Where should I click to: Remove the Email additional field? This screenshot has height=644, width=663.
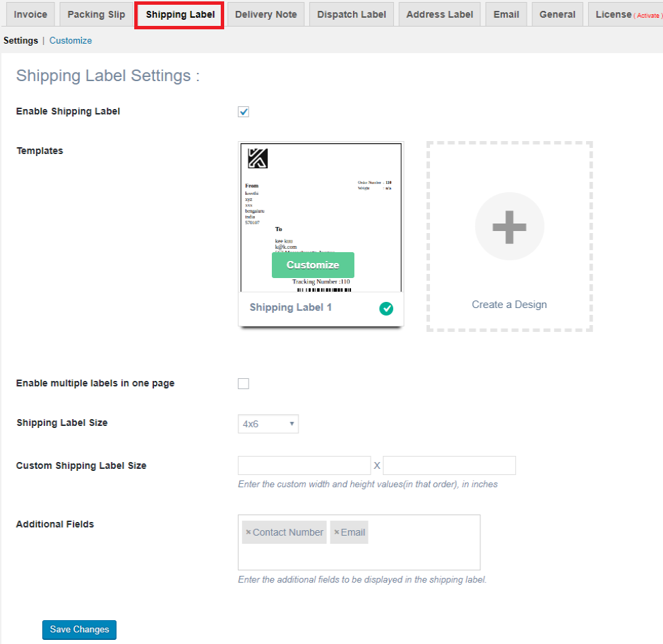[x=335, y=532]
